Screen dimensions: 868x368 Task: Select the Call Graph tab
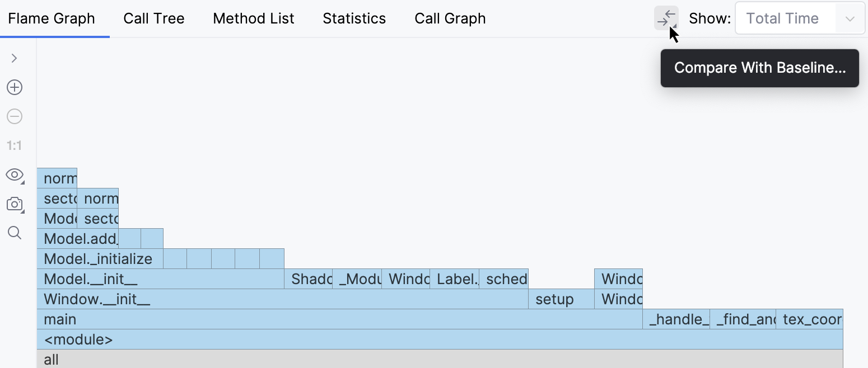pos(450,18)
